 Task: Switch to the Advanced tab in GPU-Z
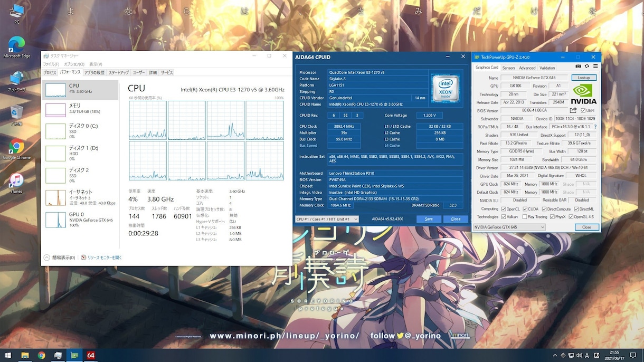click(x=527, y=68)
